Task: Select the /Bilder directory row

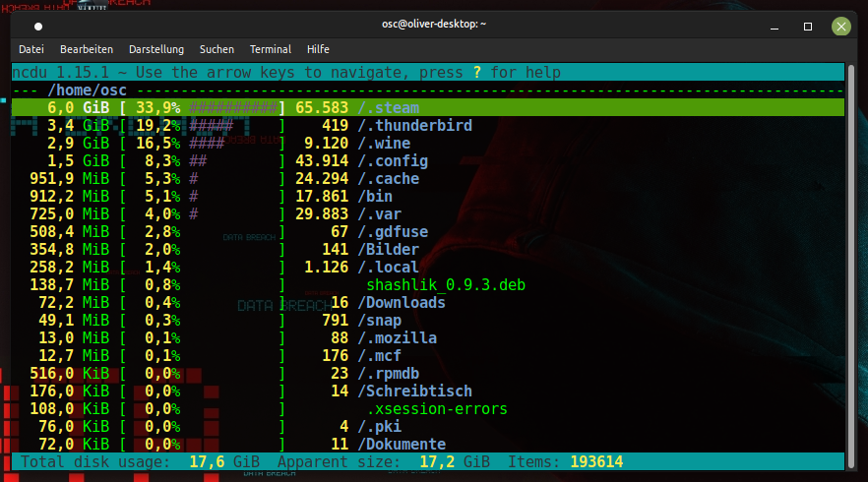Action: 428,250
